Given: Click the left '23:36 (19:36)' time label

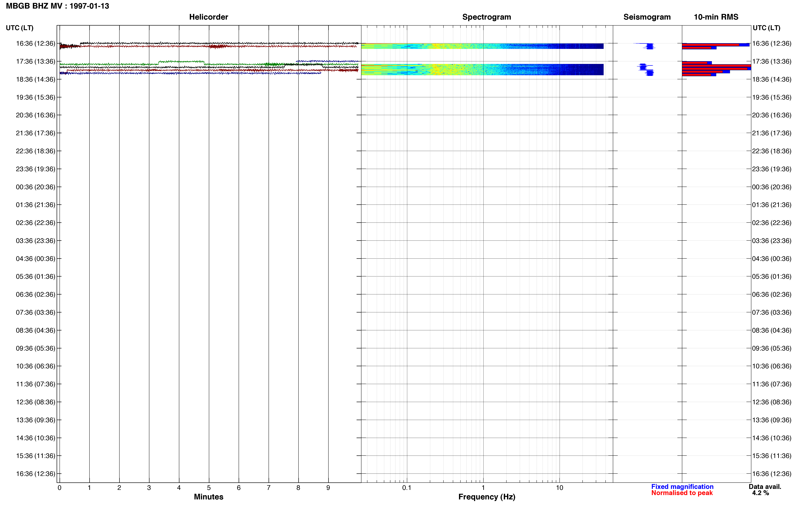Looking at the screenshot, I should click(36, 169).
